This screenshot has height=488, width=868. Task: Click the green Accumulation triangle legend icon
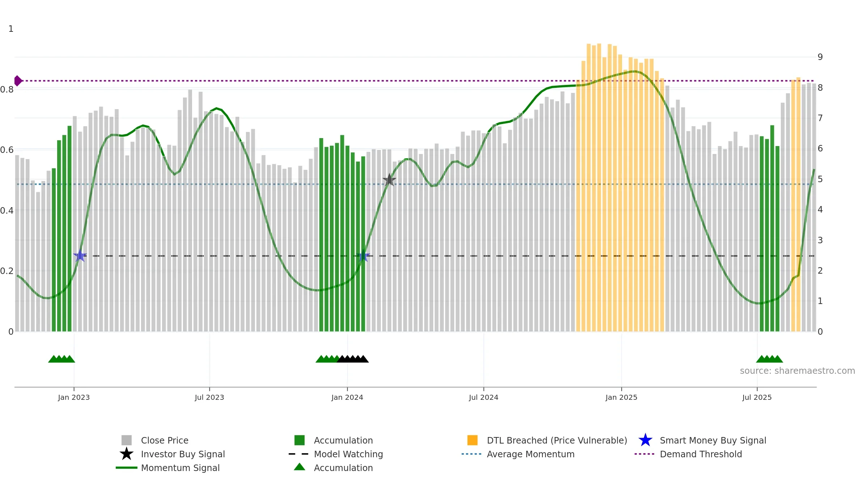pos(299,467)
